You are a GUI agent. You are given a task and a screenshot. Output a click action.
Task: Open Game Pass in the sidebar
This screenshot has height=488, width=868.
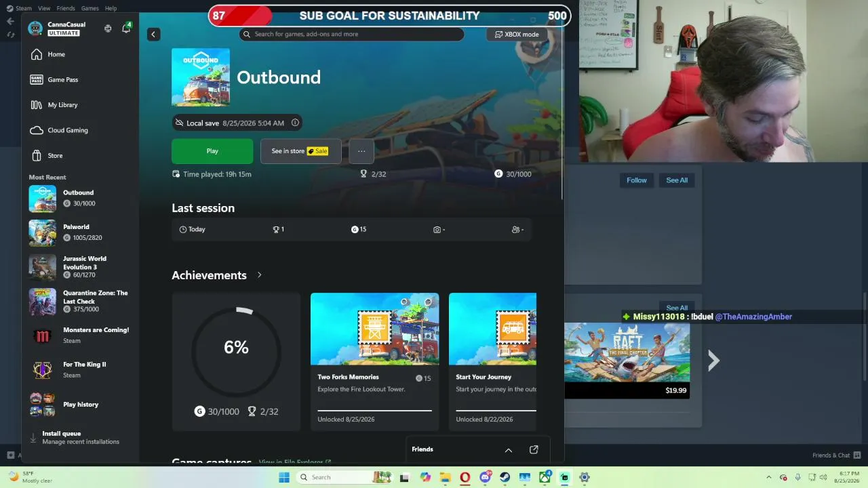[80, 79]
